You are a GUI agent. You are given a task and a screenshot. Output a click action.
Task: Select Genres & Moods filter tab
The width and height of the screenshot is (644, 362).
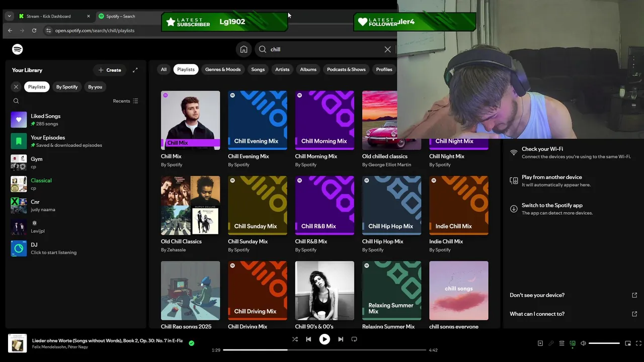(223, 69)
